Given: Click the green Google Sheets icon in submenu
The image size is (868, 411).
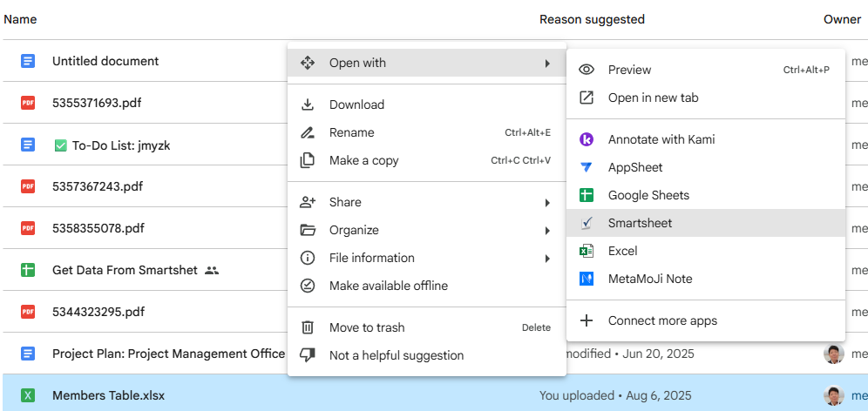Looking at the screenshot, I should click(587, 195).
